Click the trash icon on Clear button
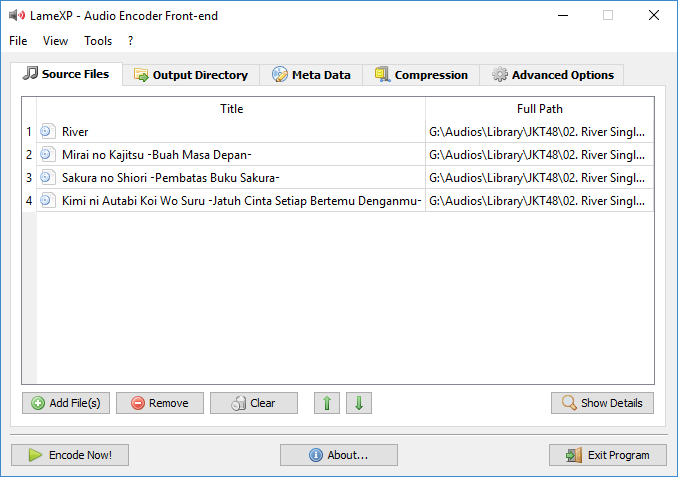The width and height of the screenshot is (678, 477). [238, 403]
